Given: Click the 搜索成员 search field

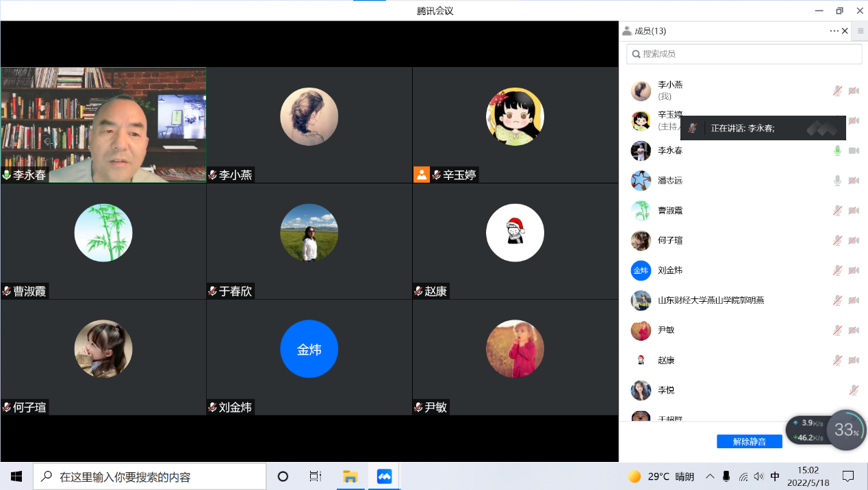Looking at the screenshot, I should tap(744, 54).
